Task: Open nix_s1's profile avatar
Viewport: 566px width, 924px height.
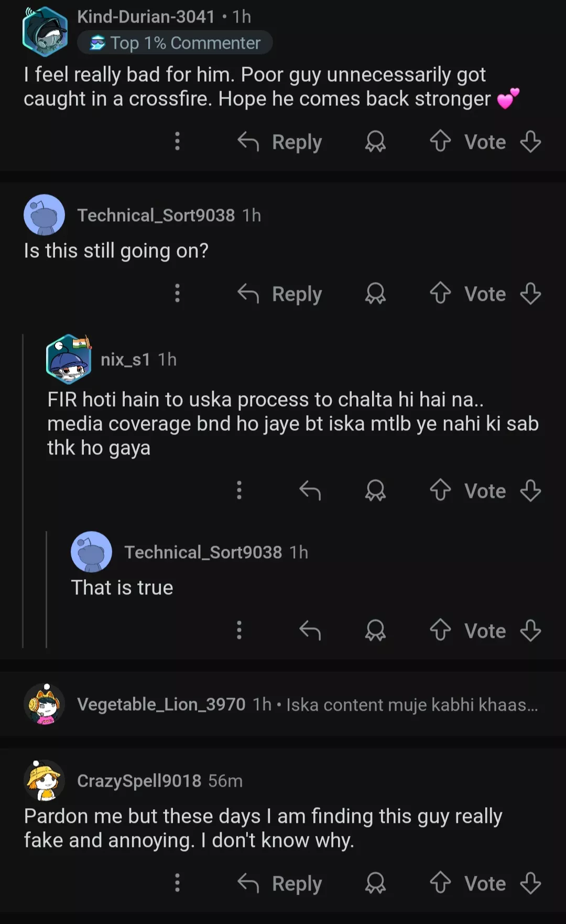Action: tap(69, 359)
